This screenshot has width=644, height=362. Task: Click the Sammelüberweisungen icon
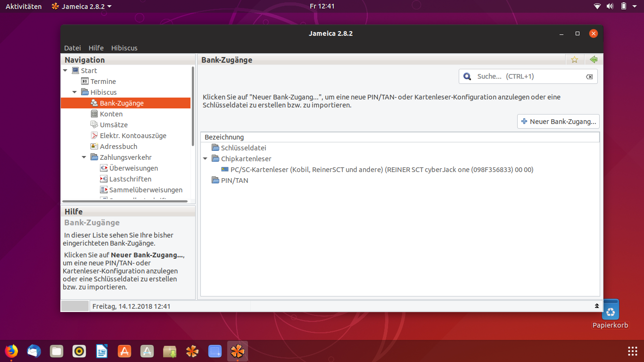pos(104,190)
